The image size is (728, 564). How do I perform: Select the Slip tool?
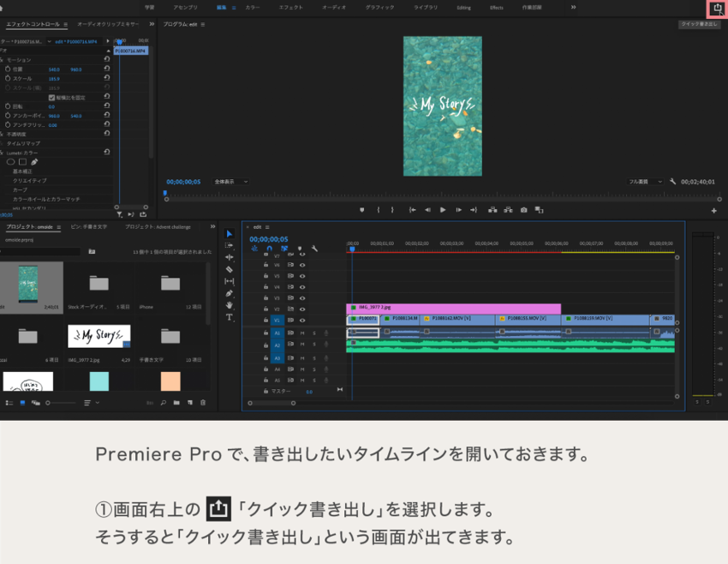click(230, 281)
